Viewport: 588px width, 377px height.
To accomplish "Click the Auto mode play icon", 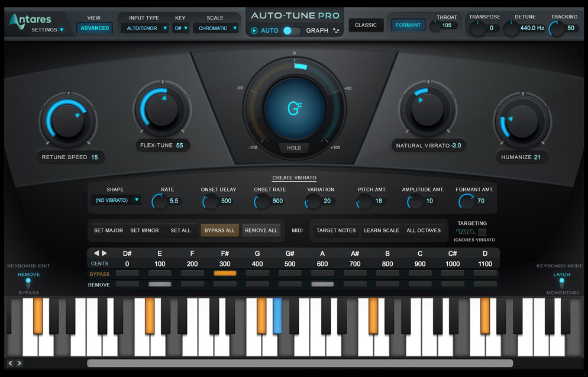I will tap(254, 30).
